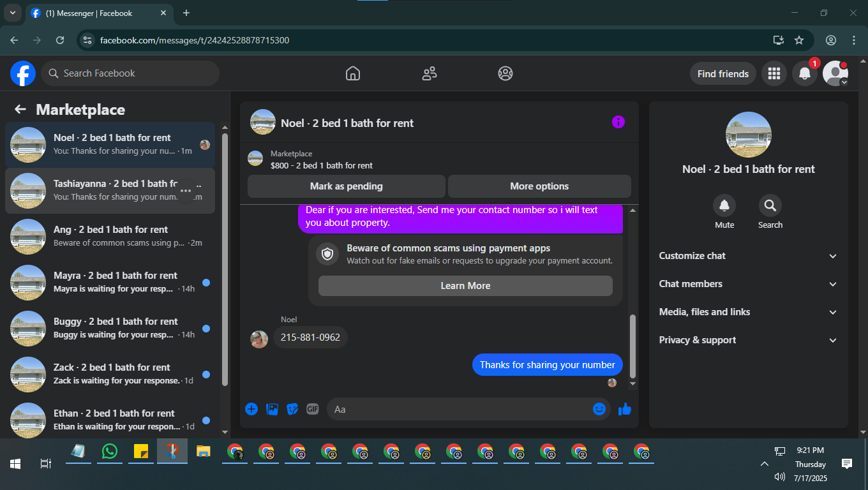Open Task View on the taskbar

[x=45, y=464]
